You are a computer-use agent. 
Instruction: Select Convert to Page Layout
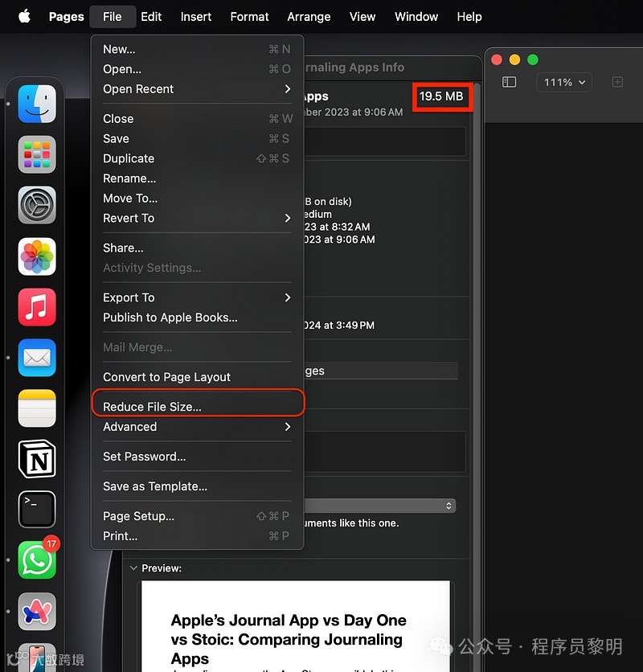(197, 377)
